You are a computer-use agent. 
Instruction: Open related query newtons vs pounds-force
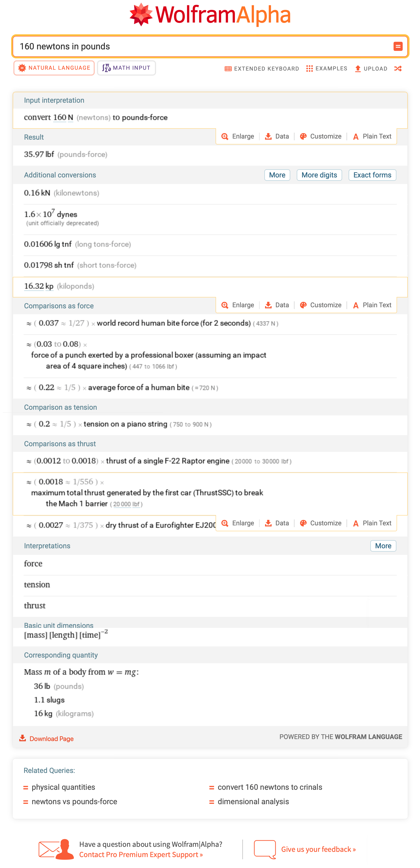tap(74, 802)
